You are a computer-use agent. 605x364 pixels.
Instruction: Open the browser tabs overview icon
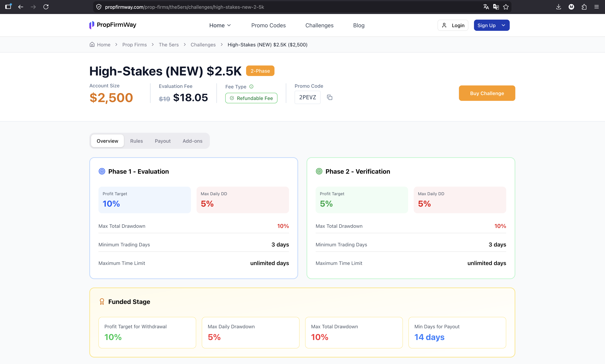(8, 7)
